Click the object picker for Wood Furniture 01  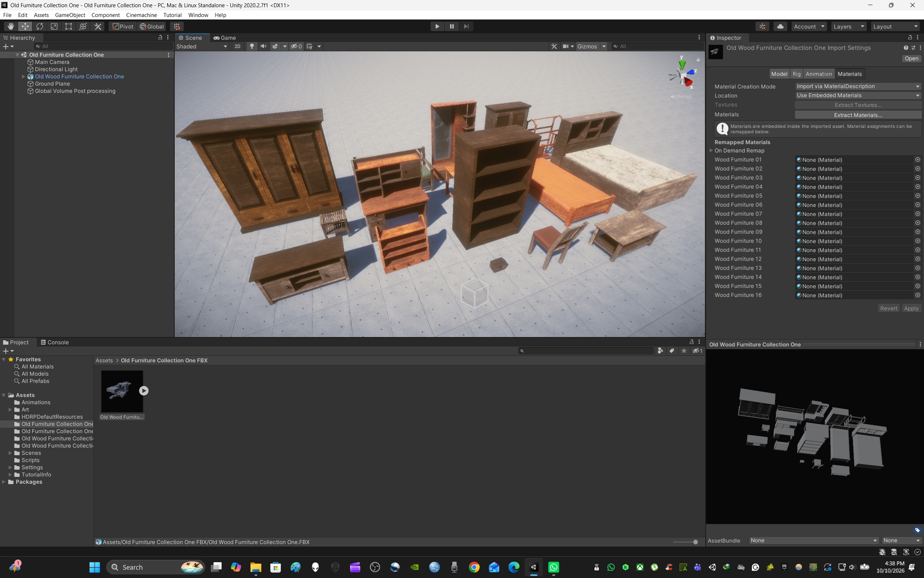918,160
